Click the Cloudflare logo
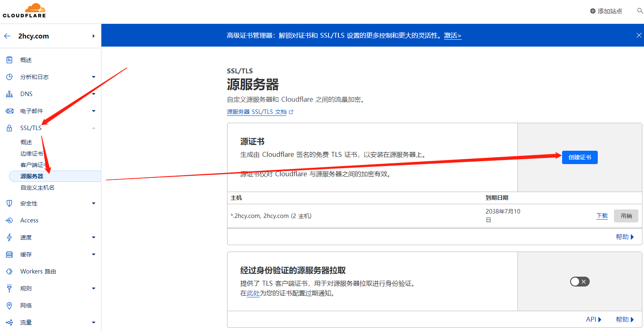The width and height of the screenshot is (644, 331). click(x=24, y=11)
